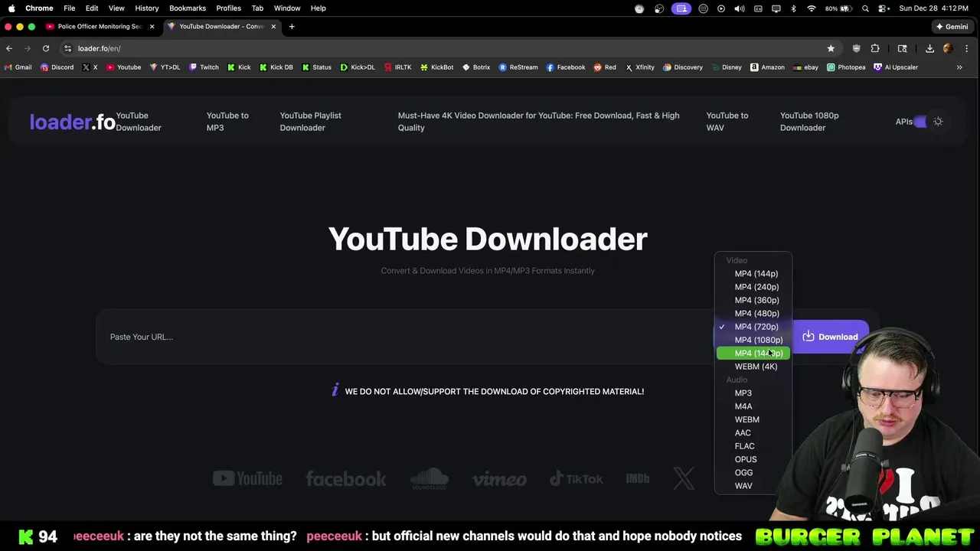
Task: Open the Bookmarks menu in menu bar
Action: [x=188, y=8]
